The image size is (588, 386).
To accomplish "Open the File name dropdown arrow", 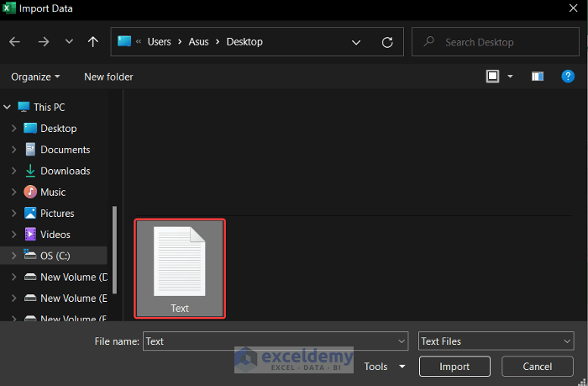I will click(402, 341).
